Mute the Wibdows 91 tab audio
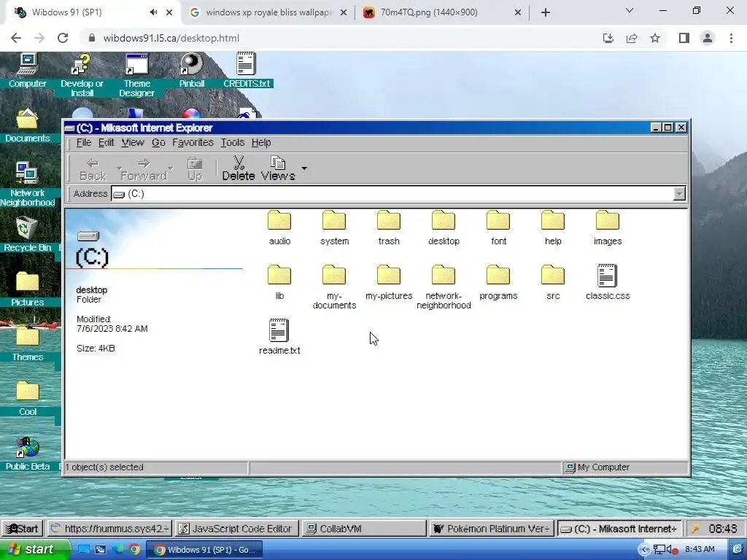747x560 pixels. pos(153,12)
